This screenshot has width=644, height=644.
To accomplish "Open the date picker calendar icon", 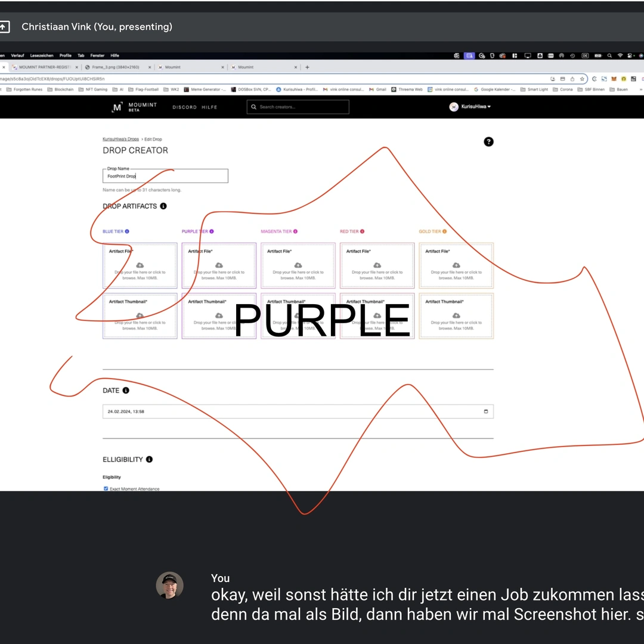I will (486, 411).
